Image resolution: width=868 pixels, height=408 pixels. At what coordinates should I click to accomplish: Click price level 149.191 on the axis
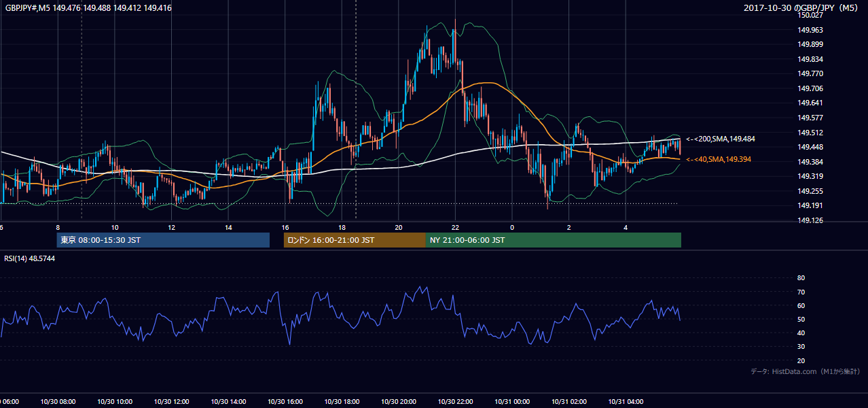(x=811, y=205)
